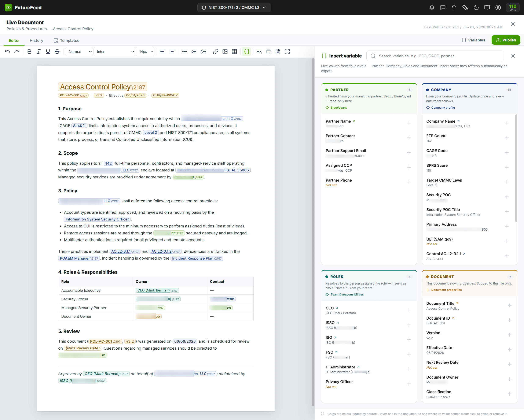Screen dimensions: 524x420
Task: Switch to the Editor tab
Action: (14, 41)
